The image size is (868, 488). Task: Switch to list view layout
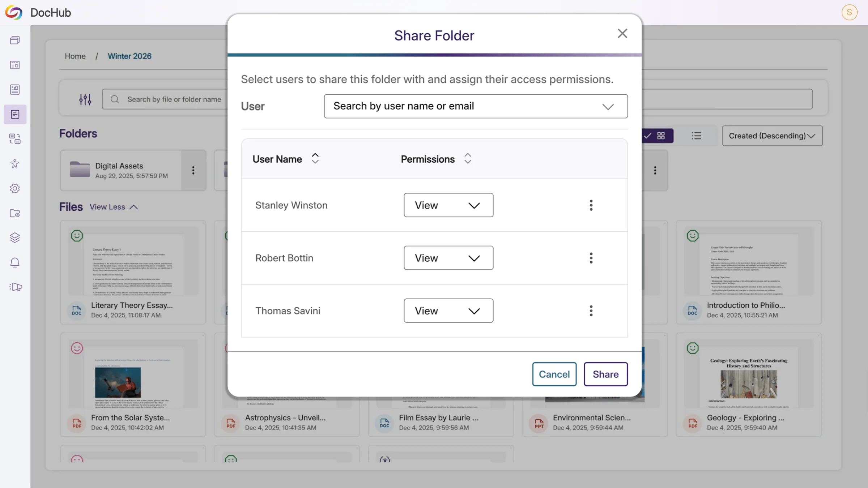point(697,136)
